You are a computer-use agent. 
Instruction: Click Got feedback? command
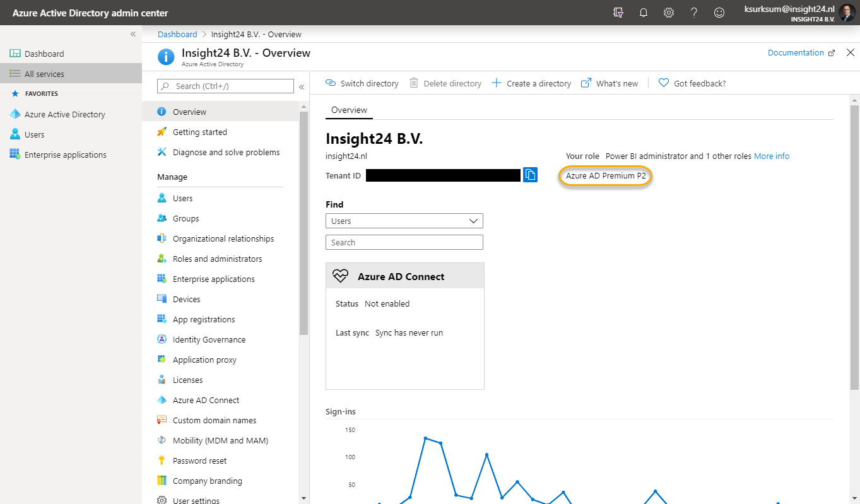click(692, 83)
